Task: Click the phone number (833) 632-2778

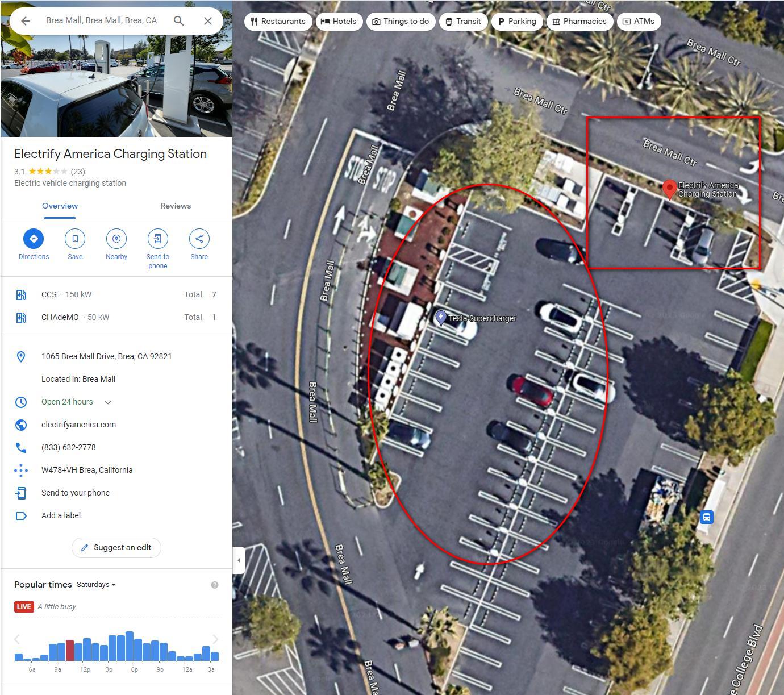Action: 68,447
